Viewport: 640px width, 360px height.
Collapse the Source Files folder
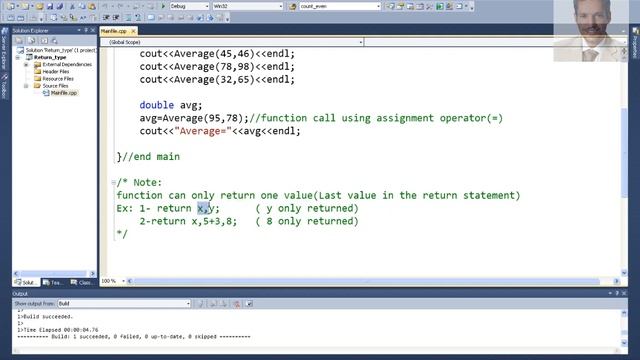26,86
